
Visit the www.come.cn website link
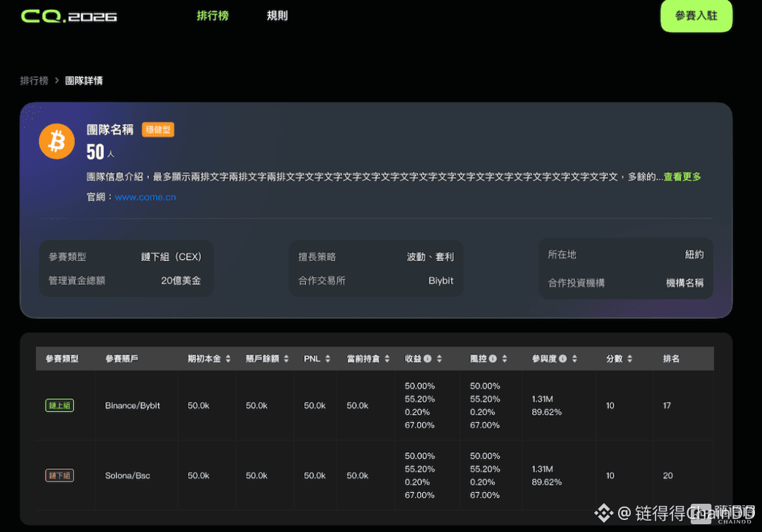(145, 197)
